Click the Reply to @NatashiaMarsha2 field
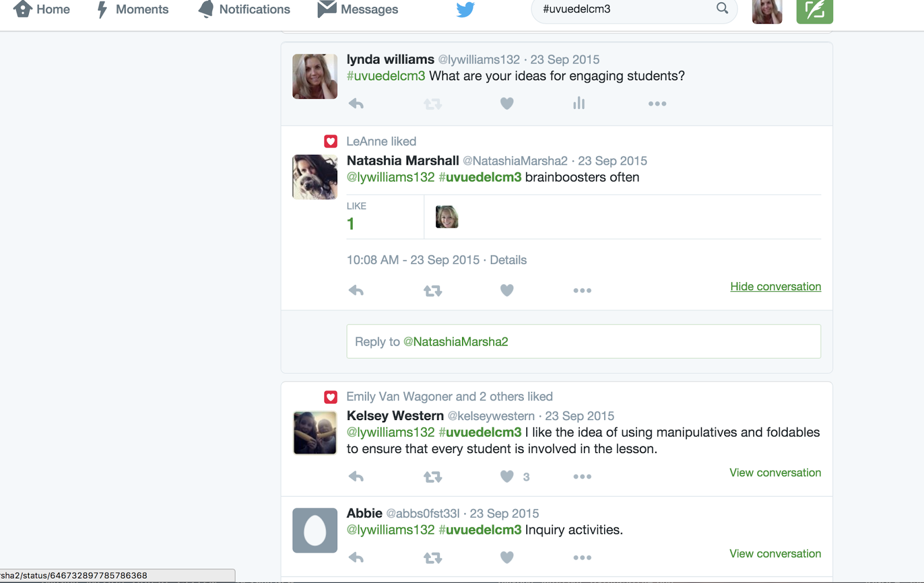The height and width of the screenshot is (583, 924). coord(583,341)
